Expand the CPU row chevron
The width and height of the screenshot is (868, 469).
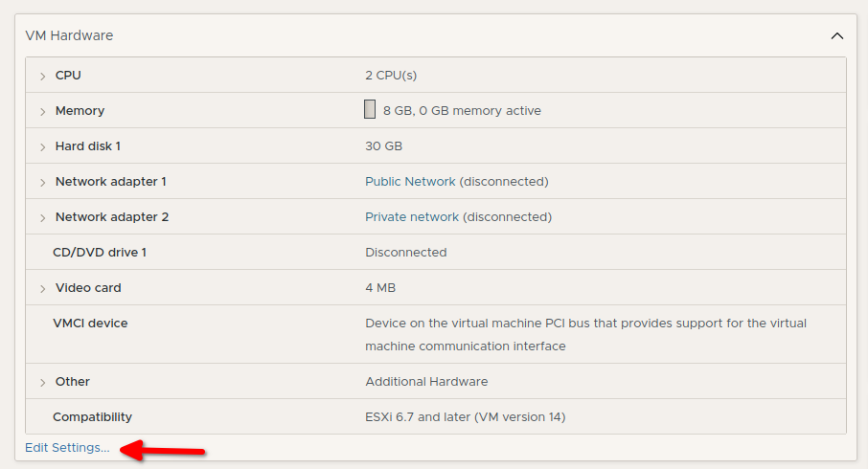tap(42, 76)
